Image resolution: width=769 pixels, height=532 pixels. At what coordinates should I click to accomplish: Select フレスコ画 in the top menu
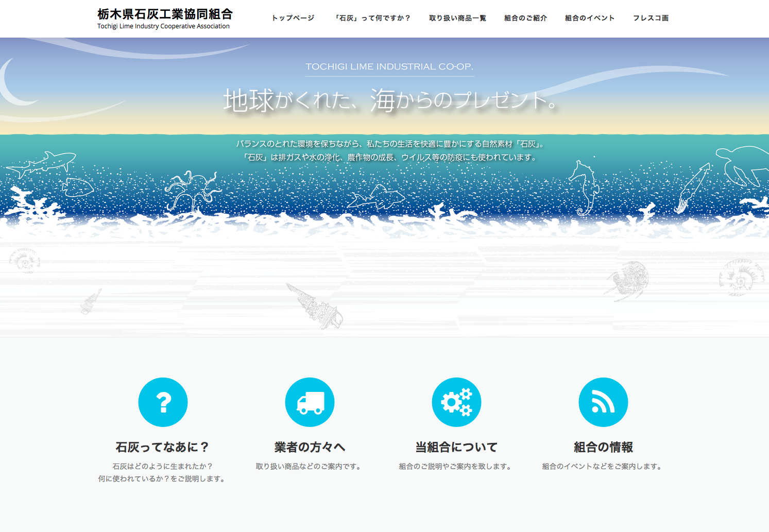pos(651,18)
